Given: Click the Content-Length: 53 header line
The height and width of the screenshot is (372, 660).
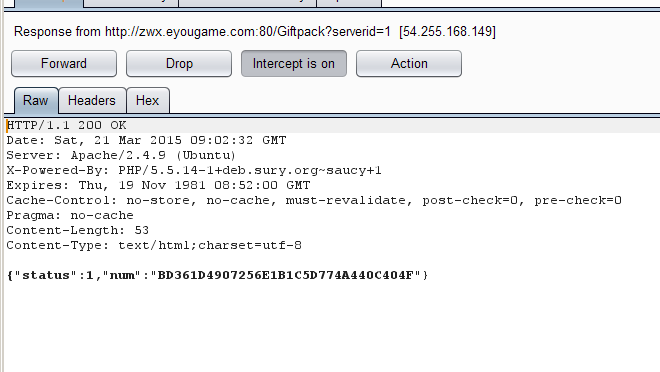Looking at the screenshot, I should (x=77, y=230).
